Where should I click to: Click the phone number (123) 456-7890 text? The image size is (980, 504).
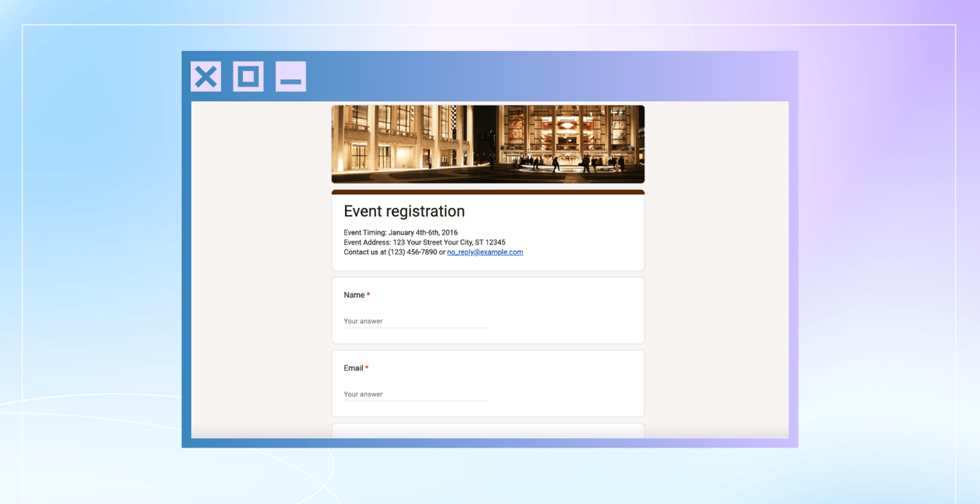(413, 252)
